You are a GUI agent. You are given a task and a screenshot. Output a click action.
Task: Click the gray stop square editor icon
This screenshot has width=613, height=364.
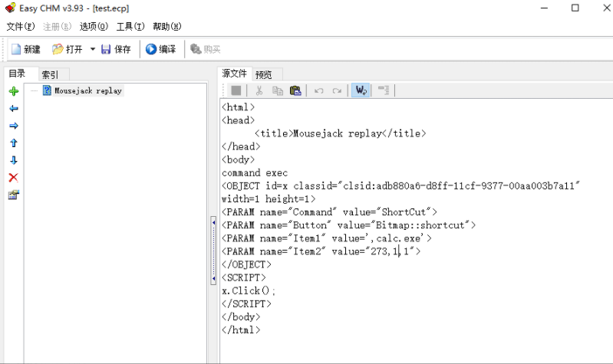pos(236,90)
